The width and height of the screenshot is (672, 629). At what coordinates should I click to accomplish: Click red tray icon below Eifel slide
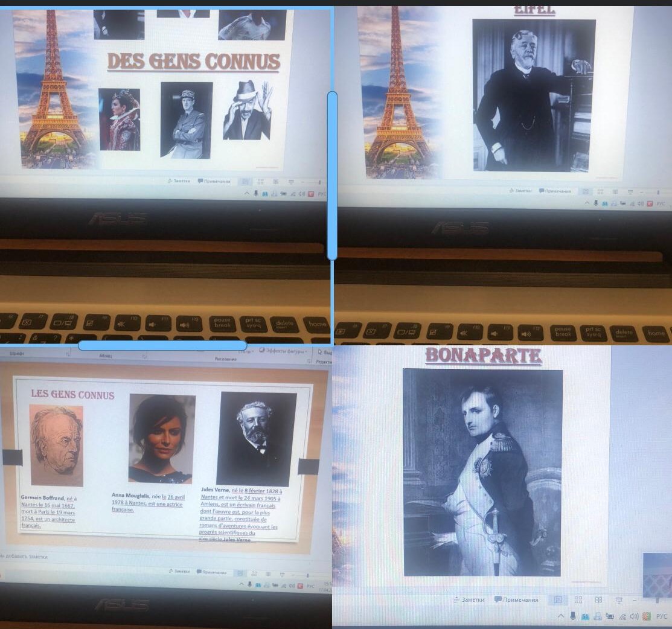click(x=650, y=204)
